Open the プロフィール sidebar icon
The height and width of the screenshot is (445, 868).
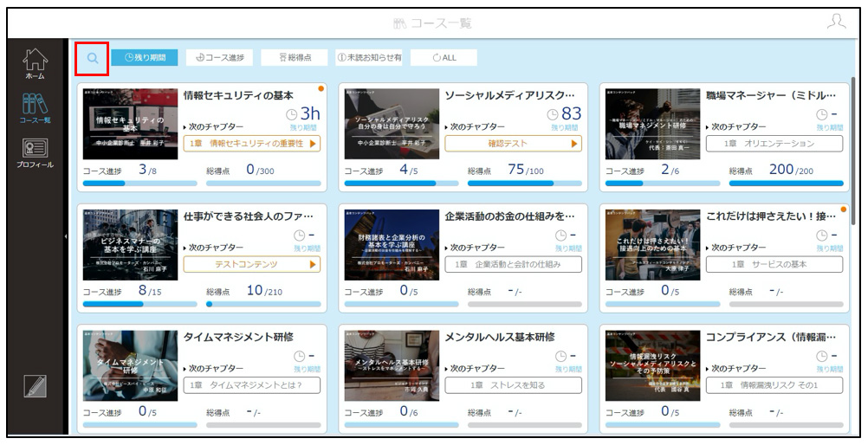click(35, 153)
